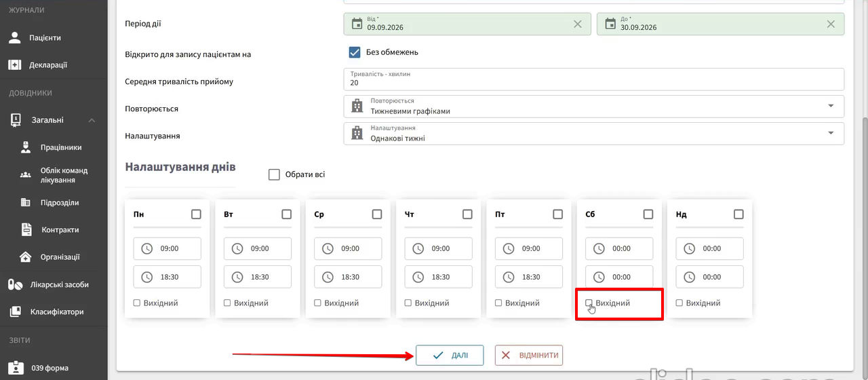Uncheck the Без обмежень checkbox

click(354, 52)
